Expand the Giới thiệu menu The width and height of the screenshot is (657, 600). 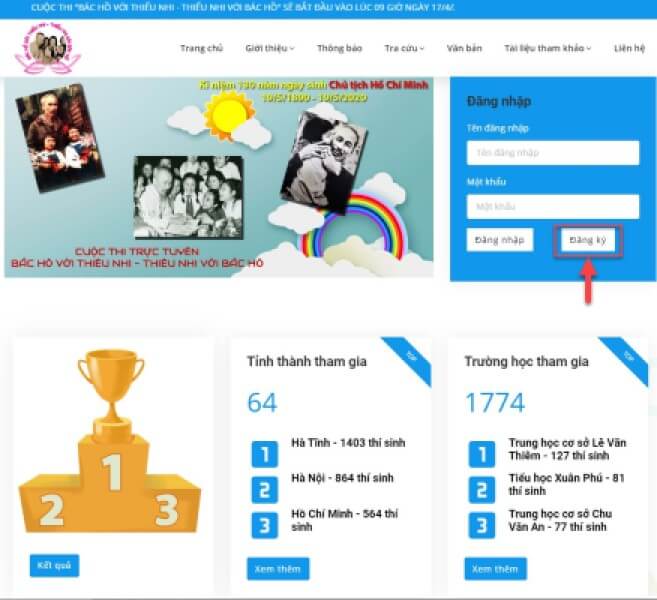pyautogui.click(x=270, y=48)
